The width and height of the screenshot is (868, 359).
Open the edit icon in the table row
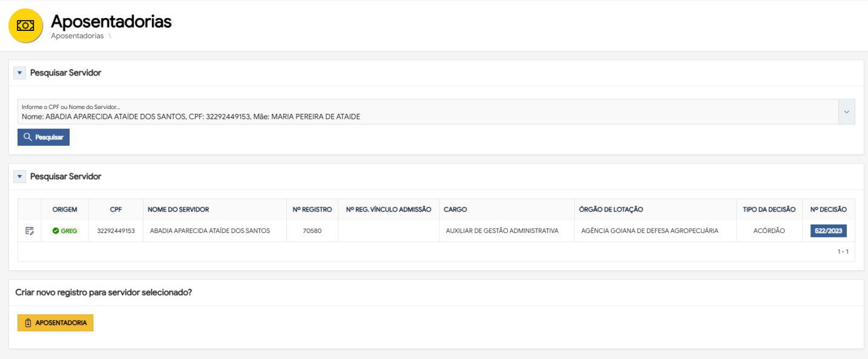pos(29,231)
